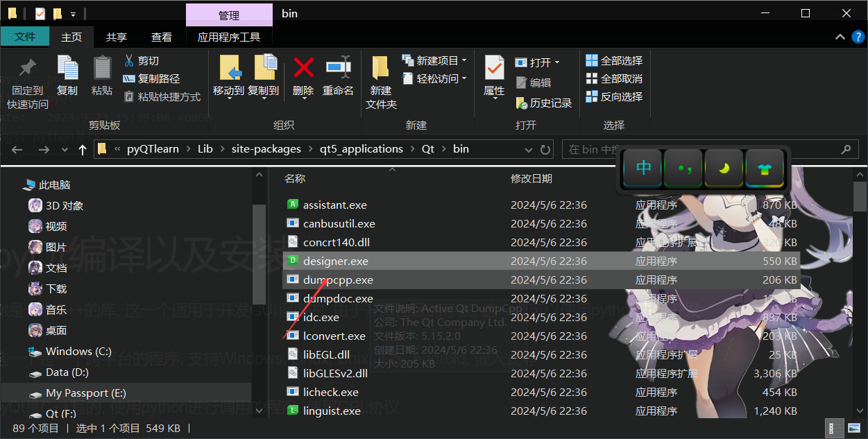Click Paste shortcut (粘贴快捷方式) in ribbon
The image size is (868, 439).
coord(162,96)
